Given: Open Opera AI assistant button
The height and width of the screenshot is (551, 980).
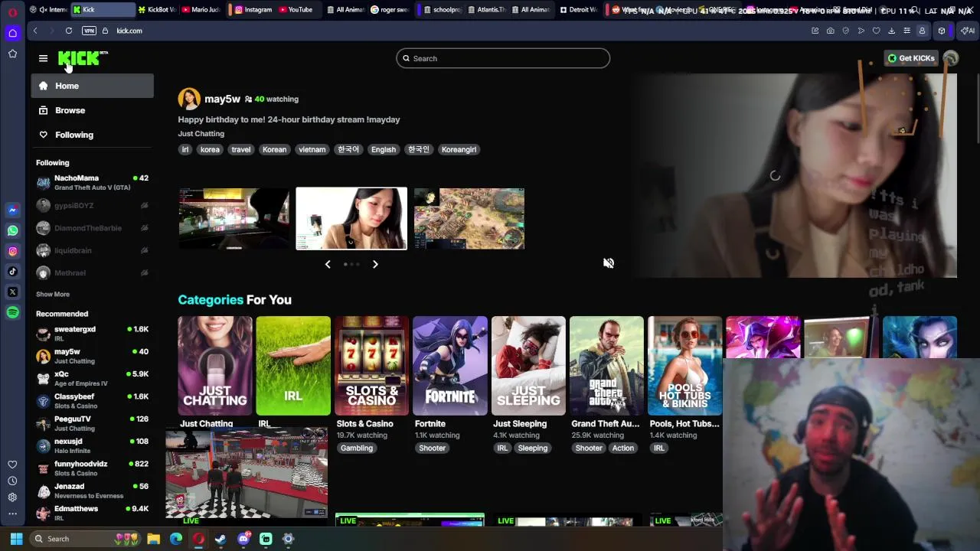Looking at the screenshot, I should [968, 31].
